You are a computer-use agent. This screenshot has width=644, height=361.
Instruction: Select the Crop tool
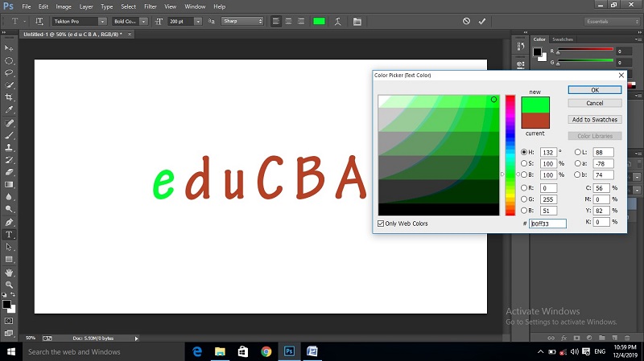pos(9,97)
